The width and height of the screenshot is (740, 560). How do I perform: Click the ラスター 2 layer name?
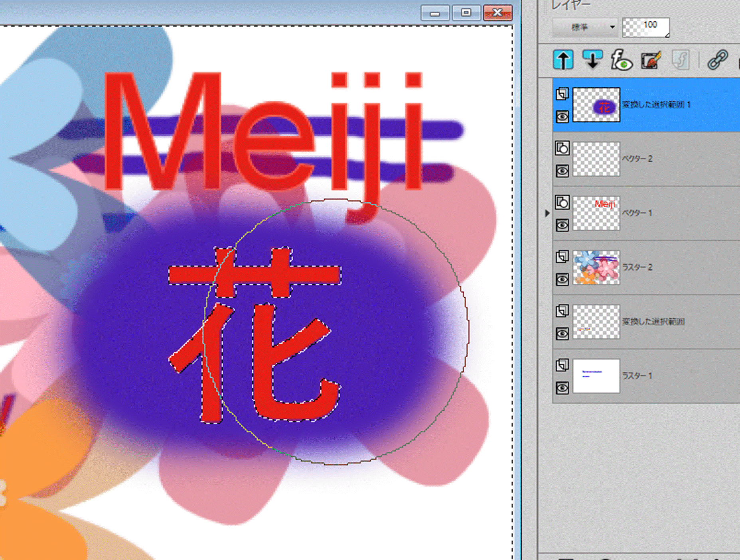click(x=637, y=267)
